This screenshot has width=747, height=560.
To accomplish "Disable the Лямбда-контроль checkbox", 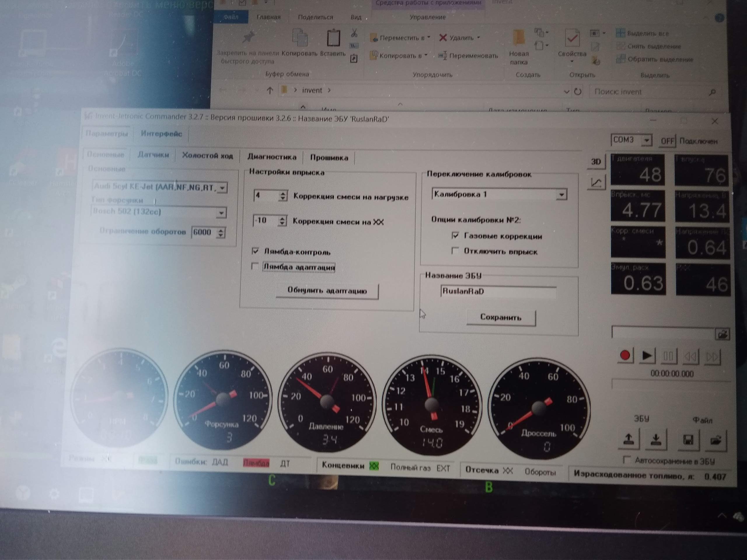I will (x=255, y=251).
